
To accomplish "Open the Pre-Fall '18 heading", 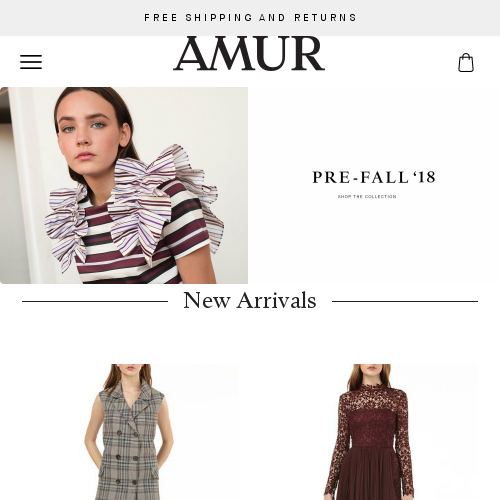I will pos(374,177).
